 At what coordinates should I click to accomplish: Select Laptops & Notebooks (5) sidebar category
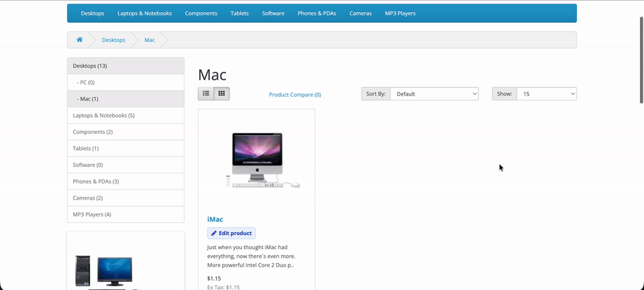pos(125,115)
